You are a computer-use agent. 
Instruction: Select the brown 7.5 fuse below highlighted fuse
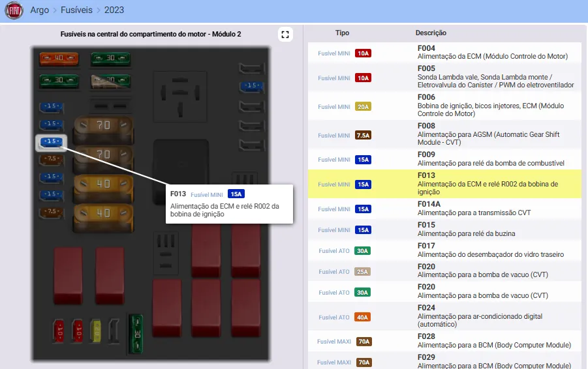click(52, 160)
